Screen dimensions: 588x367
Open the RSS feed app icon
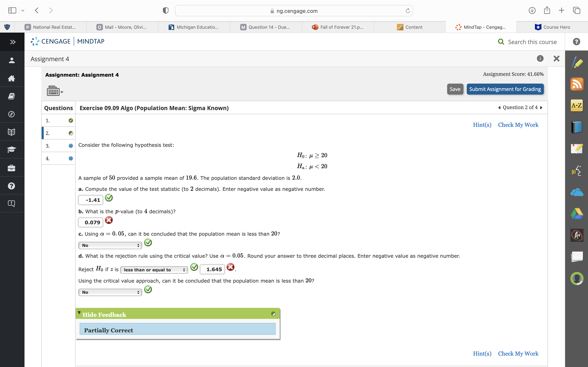pyautogui.click(x=577, y=84)
